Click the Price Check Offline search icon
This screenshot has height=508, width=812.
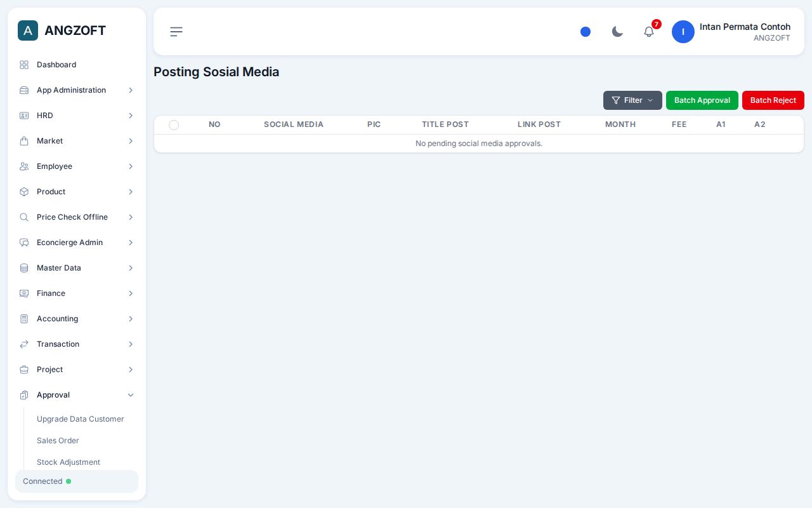(x=24, y=217)
